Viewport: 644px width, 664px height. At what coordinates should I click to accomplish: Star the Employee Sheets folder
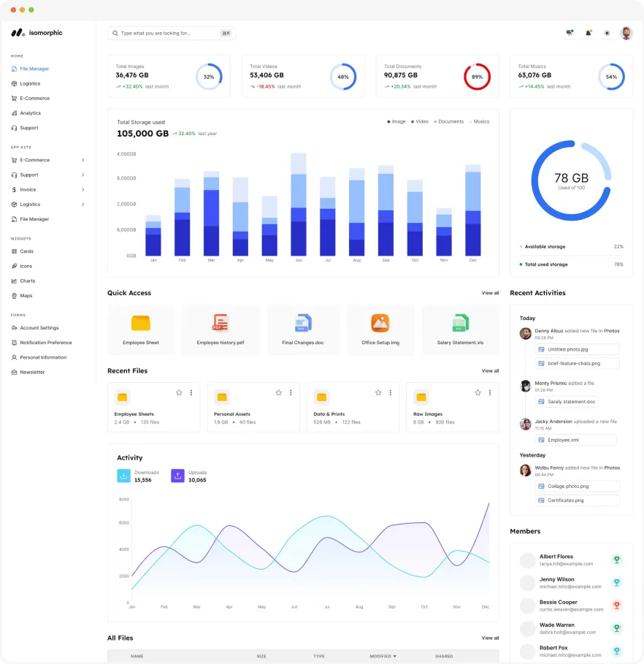pos(179,392)
